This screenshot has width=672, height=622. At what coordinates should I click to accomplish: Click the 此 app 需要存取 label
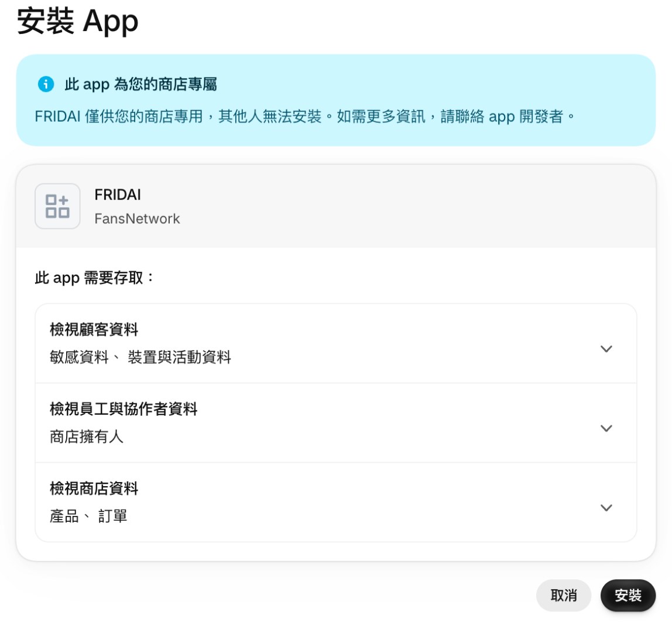click(94, 278)
